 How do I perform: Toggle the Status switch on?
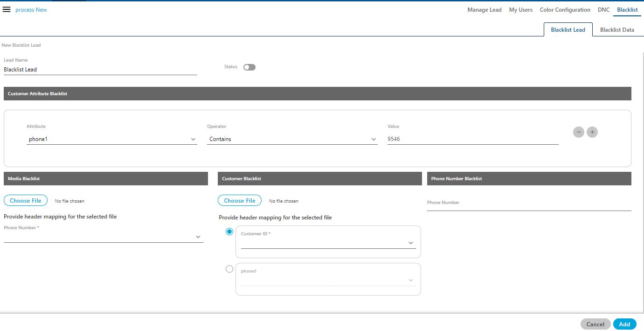click(249, 67)
